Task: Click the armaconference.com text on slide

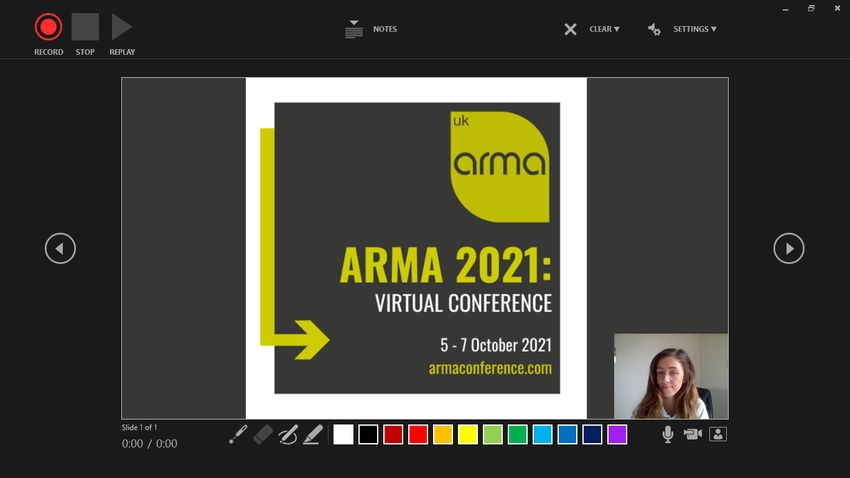Action: tap(490, 369)
